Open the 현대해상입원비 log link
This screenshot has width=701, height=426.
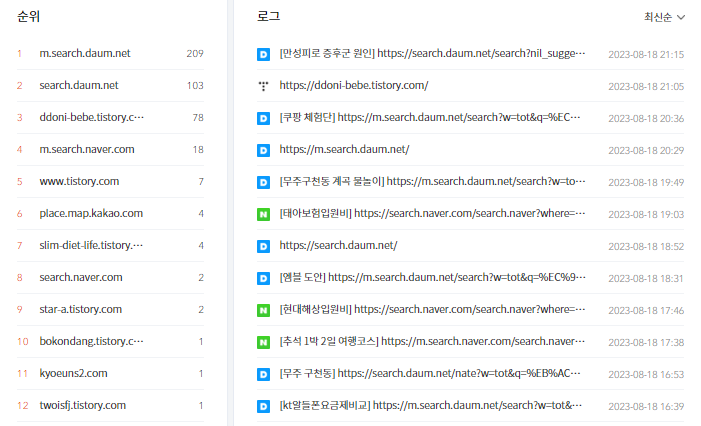click(x=432, y=309)
